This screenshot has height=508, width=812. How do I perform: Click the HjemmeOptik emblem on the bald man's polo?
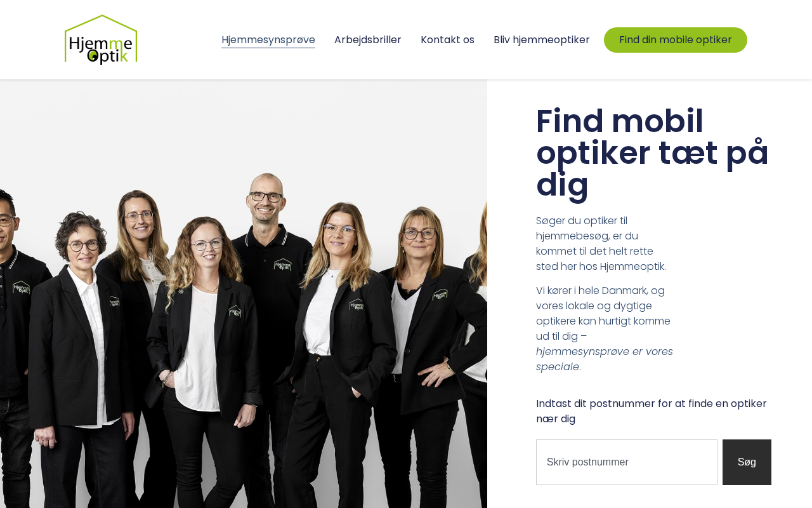283,265
